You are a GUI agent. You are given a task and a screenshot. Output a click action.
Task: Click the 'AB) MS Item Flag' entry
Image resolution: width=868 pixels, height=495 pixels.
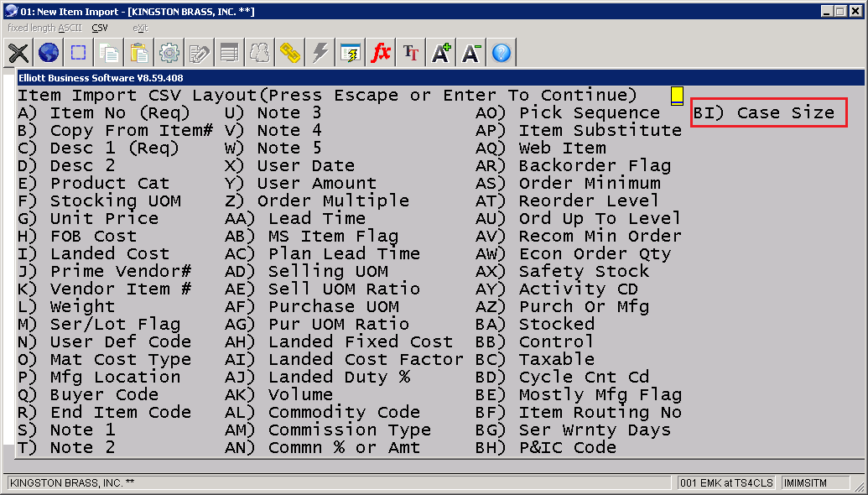point(312,237)
